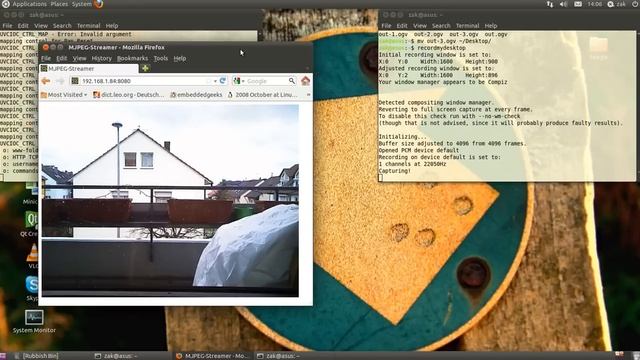Go back with Firefox back arrow
The image size is (640, 360).
pos(46,81)
